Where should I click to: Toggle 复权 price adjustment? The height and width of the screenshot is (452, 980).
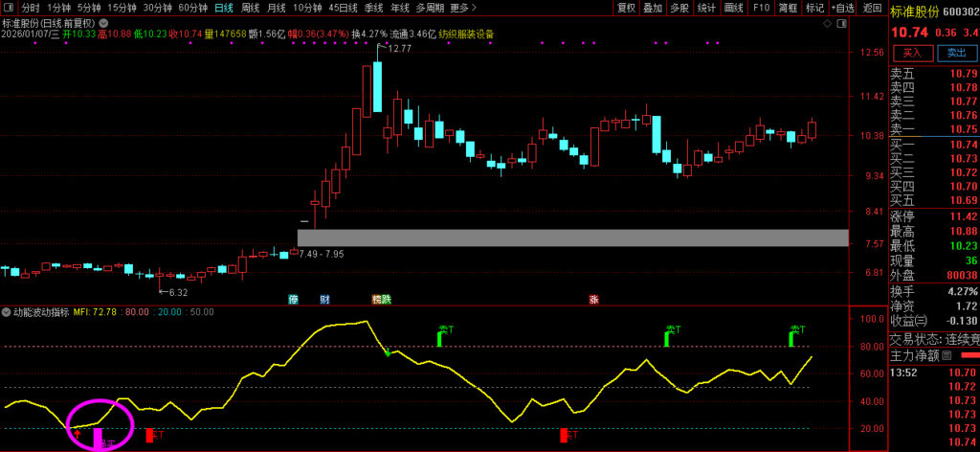[626, 8]
